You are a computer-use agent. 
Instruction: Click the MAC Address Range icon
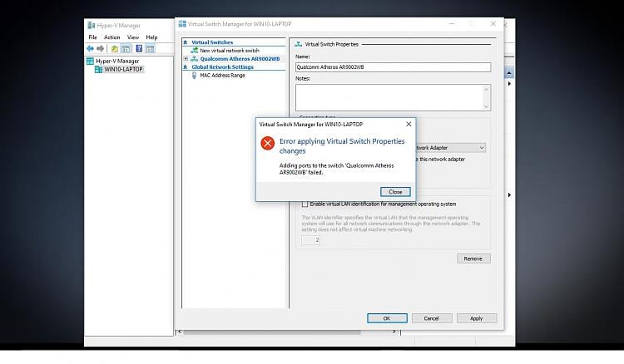pos(194,75)
